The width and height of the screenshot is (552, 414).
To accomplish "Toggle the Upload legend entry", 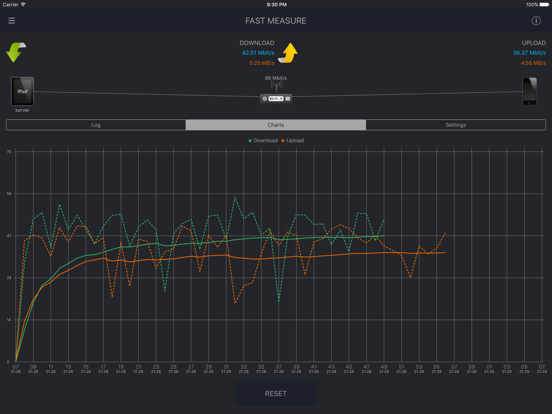I will coord(293,140).
